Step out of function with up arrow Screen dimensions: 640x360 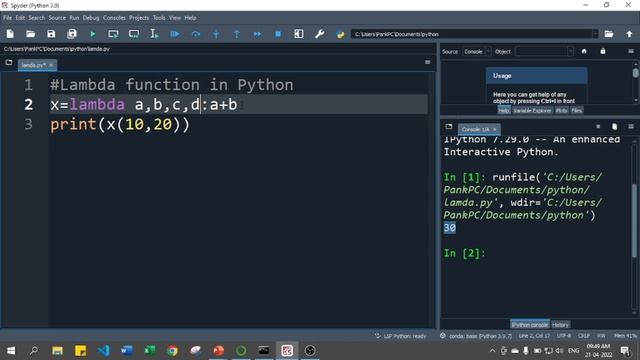coord(237,34)
